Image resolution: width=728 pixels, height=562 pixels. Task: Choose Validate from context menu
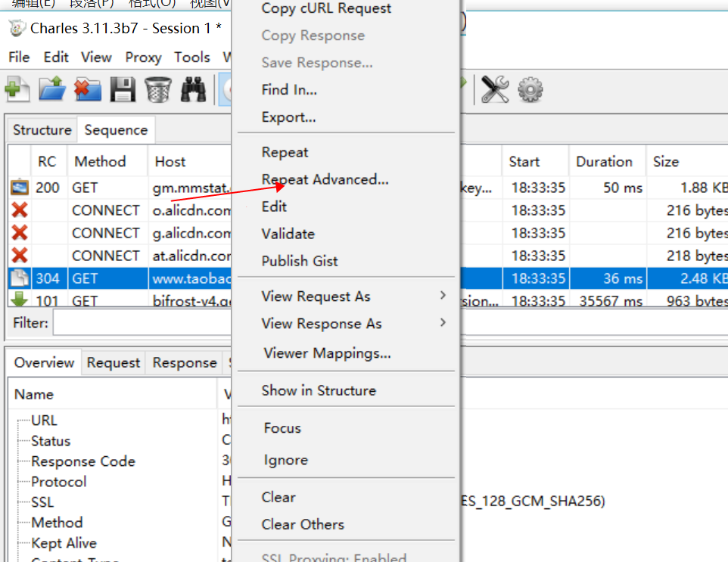(288, 234)
